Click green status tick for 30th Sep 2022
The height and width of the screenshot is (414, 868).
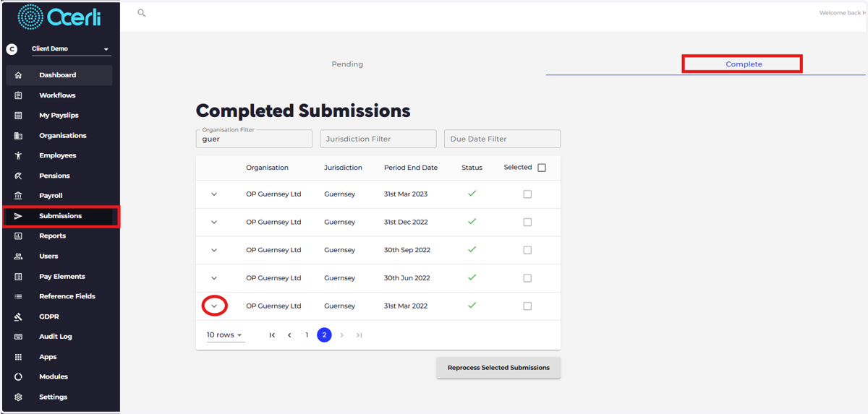tap(472, 249)
